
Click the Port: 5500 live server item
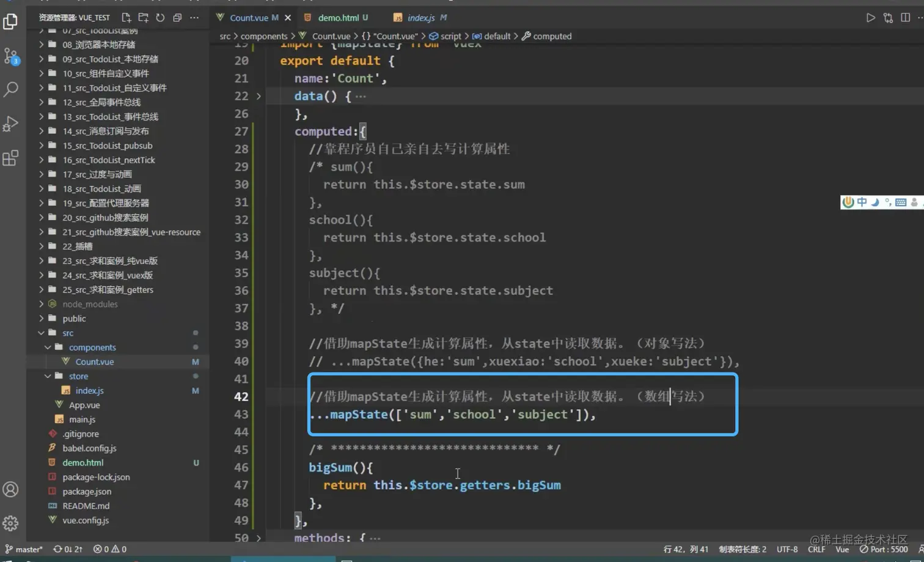click(x=884, y=549)
